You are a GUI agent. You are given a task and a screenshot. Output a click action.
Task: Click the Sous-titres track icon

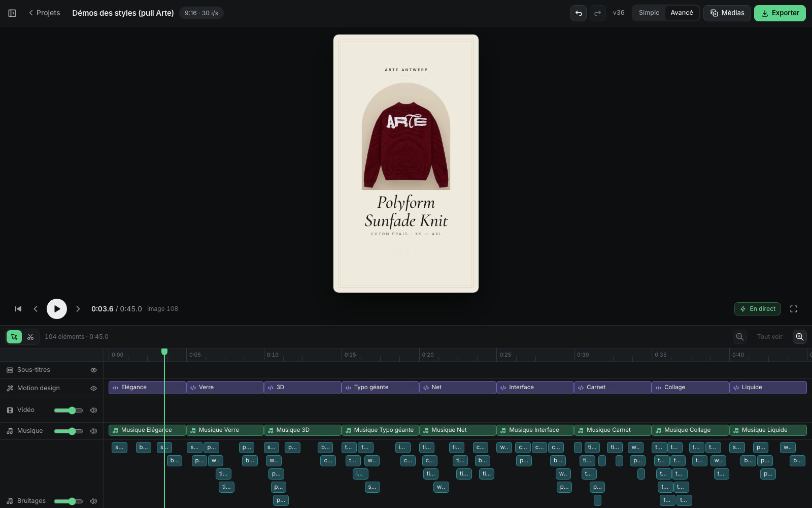coord(10,370)
